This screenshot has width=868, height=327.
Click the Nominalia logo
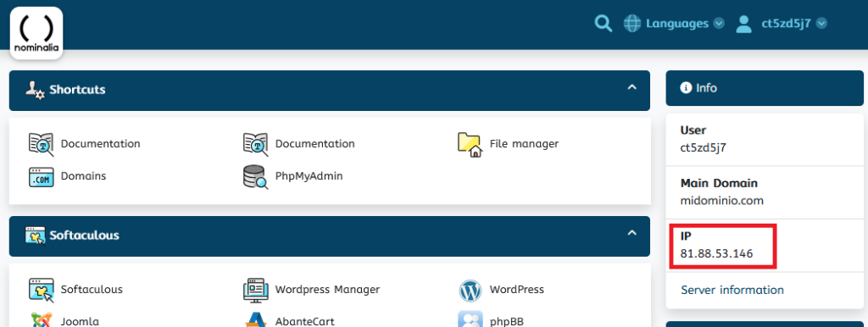click(36, 33)
